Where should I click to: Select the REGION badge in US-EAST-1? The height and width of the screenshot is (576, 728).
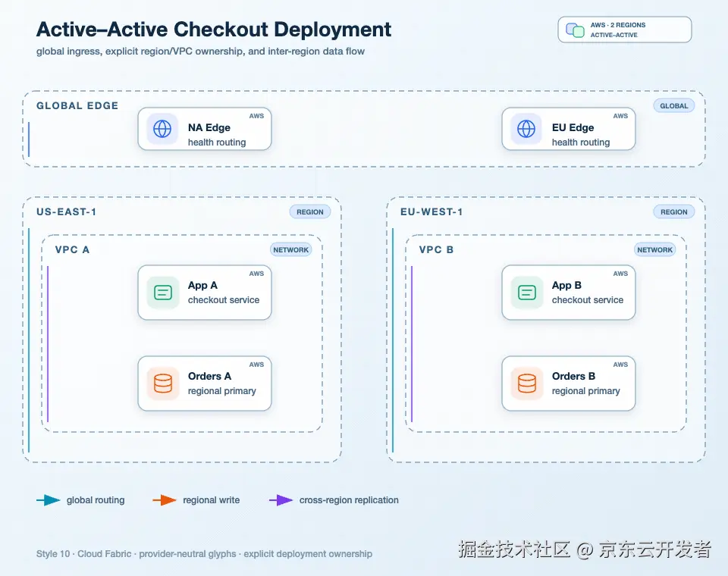click(x=309, y=211)
